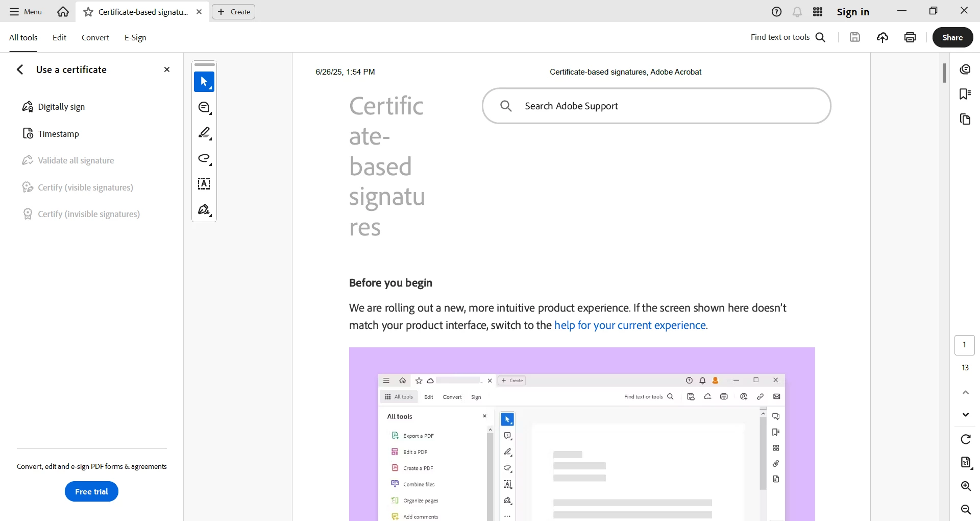This screenshot has height=521, width=980.
Task: Click the upload to cloud icon
Action: pos(883,37)
